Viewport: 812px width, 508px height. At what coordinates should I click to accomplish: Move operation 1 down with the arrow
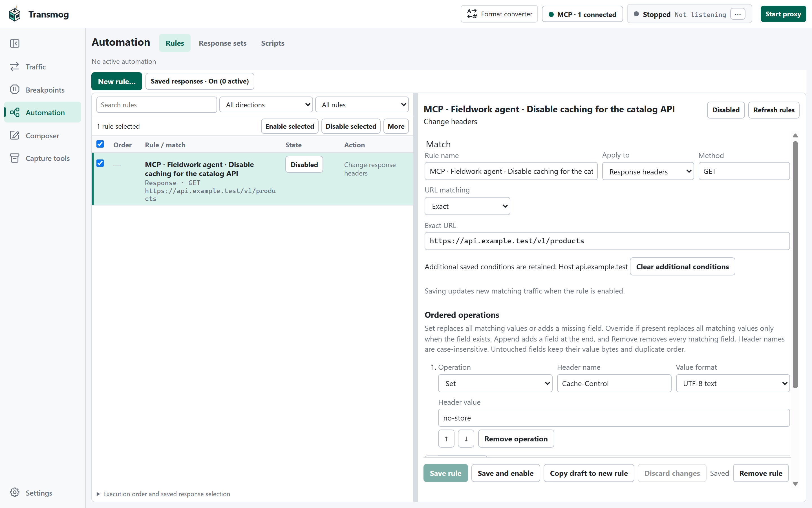pyautogui.click(x=466, y=439)
